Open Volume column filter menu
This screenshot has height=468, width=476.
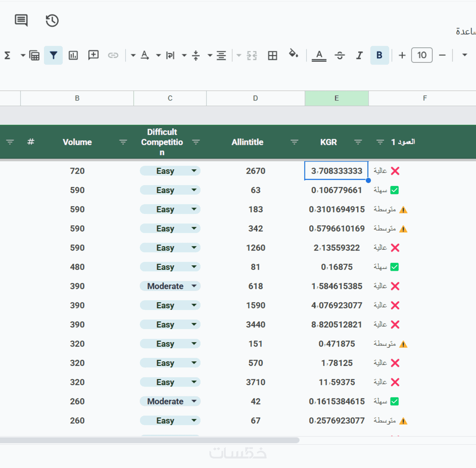click(x=123, y=142)
